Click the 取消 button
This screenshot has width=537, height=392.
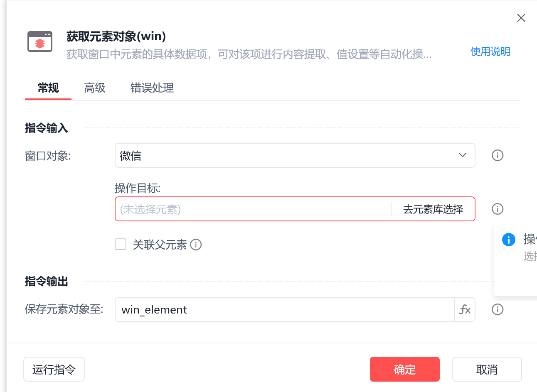click(x=487, y=369)
